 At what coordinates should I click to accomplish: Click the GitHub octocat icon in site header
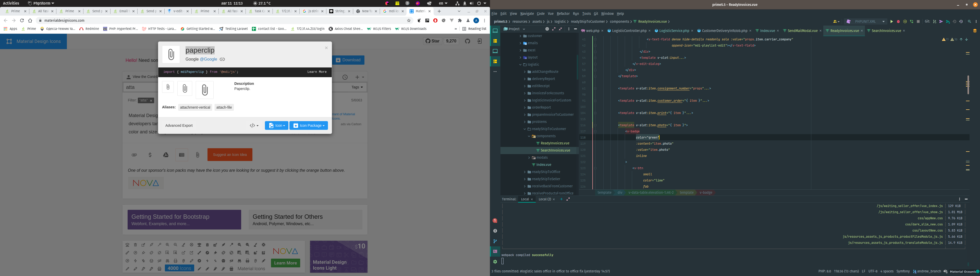(x=468, y=41)
